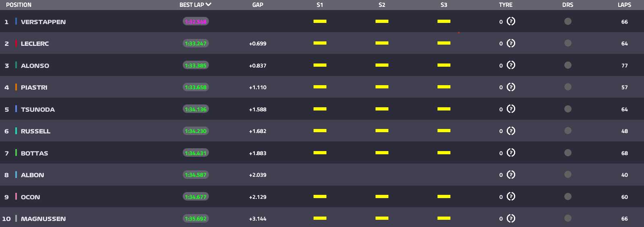644x227 pixels.
Task: Select driver name MAGNUSSEN
Action: [x=43, y=219]
